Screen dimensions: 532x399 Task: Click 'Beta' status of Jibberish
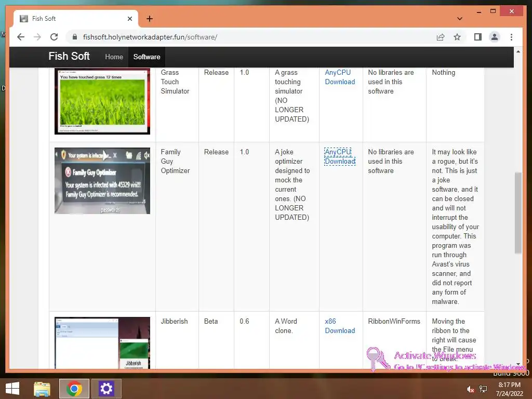click(211, 321)
